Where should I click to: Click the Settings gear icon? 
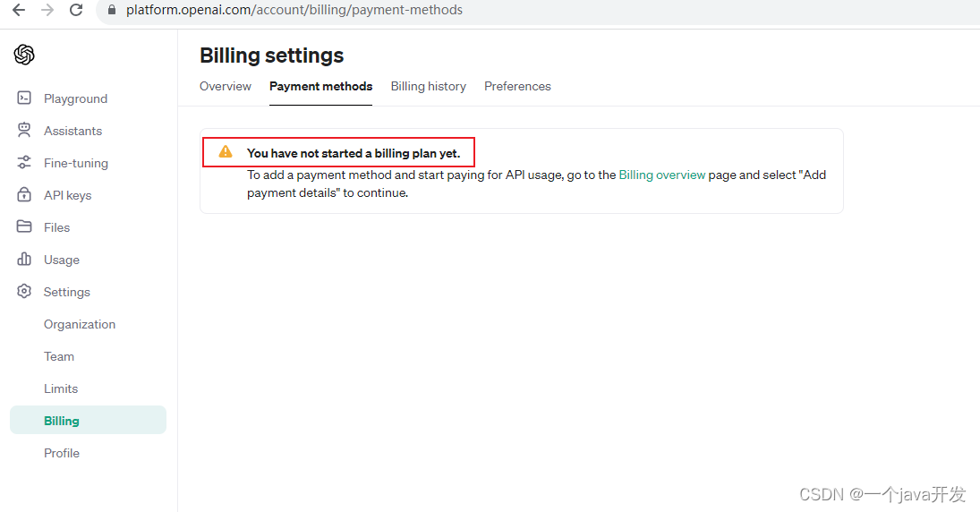pos(24,291)
